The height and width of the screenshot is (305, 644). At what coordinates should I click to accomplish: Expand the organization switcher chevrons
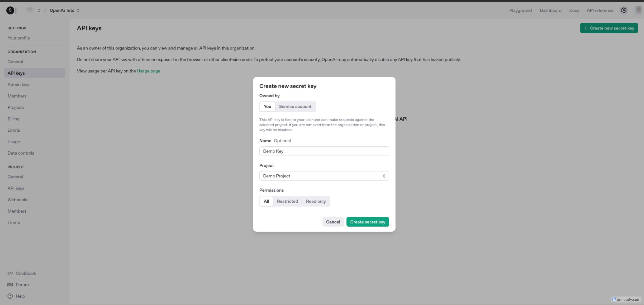click(x=39, y=10)
